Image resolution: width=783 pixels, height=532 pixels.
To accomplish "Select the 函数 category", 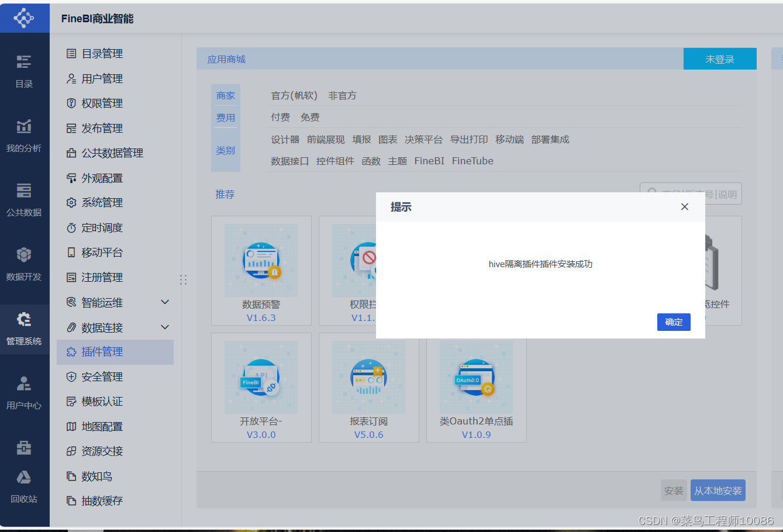I will [x=371, y=161].
